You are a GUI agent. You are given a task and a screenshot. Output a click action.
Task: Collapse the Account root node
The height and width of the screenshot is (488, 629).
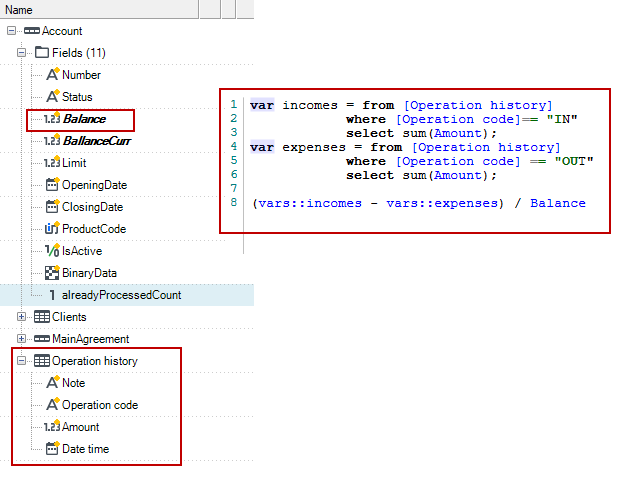point(12,31)
